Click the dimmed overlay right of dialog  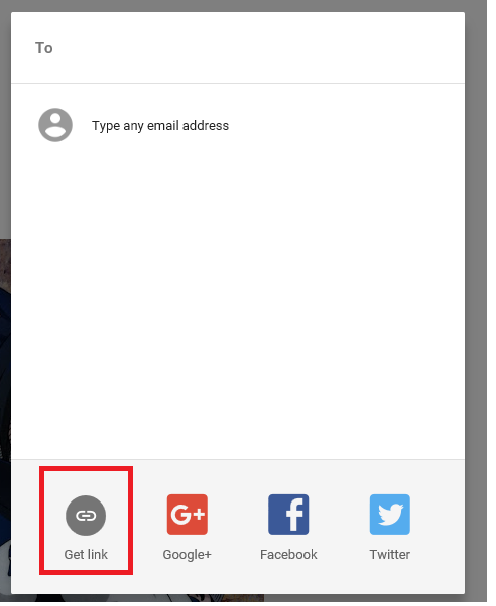476,301
